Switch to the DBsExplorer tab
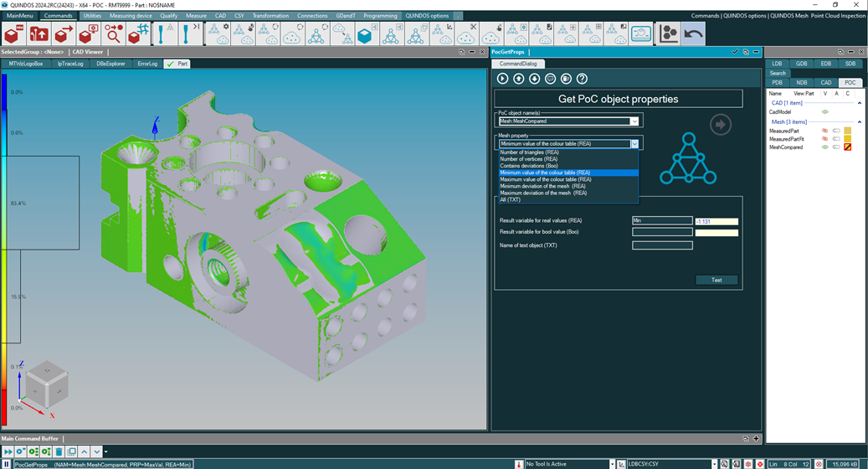This screenshot has width=868, height=469. 110,64
